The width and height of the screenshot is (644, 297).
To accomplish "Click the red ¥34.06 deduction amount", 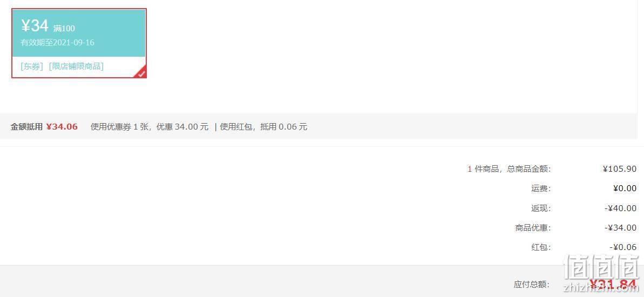I will pyautogui.click(x=62, y=127).
